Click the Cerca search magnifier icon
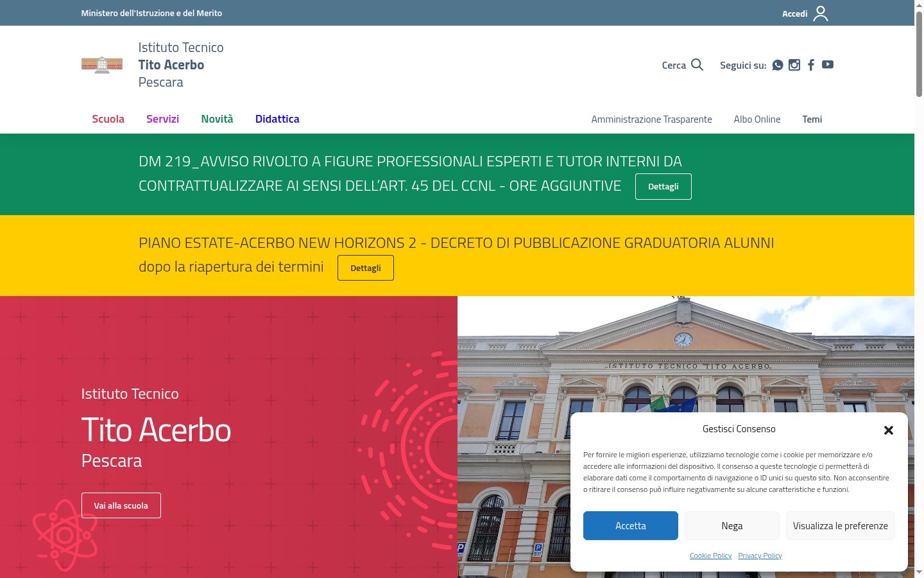 (x=697, y=64)
